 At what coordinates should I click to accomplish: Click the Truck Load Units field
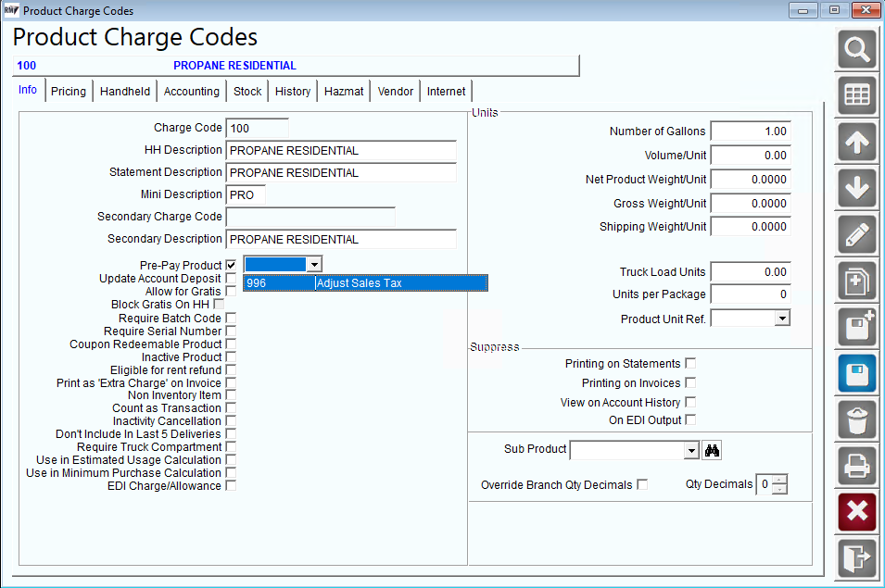[x=750, y=272]
